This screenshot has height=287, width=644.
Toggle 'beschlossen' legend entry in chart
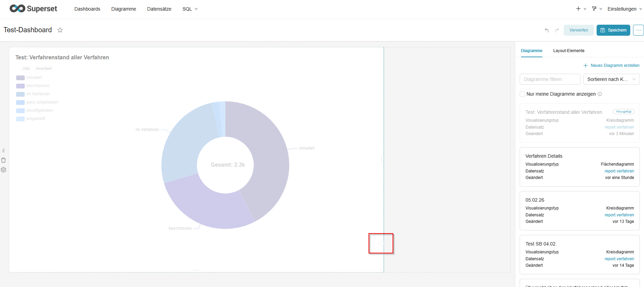38,86
